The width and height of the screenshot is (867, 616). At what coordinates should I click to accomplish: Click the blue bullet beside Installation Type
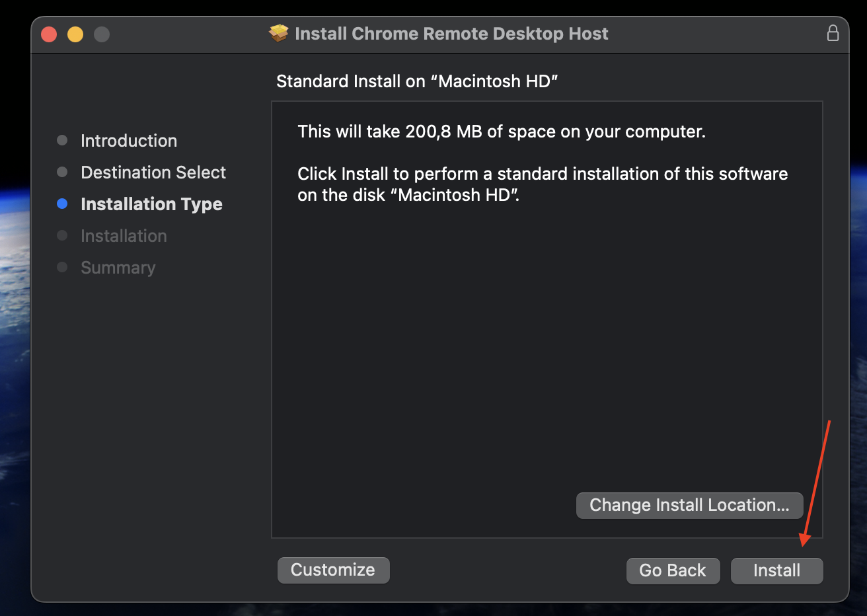(62, 204)
